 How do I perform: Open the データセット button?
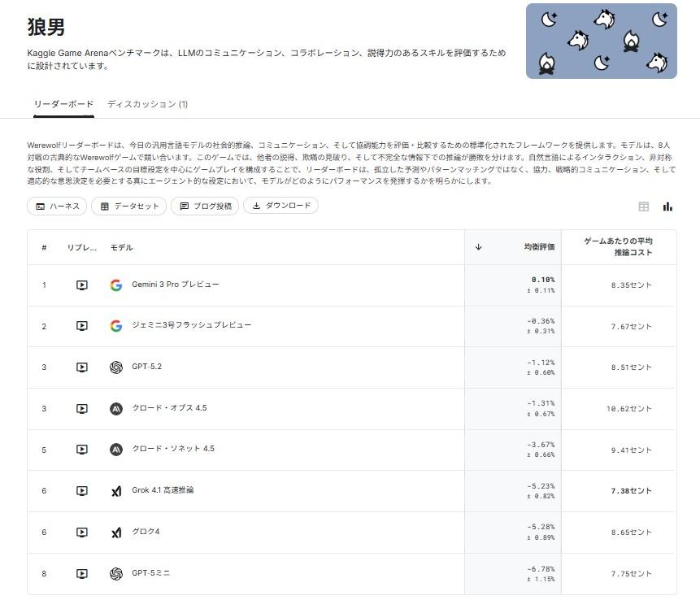click(x=128, y=207)
